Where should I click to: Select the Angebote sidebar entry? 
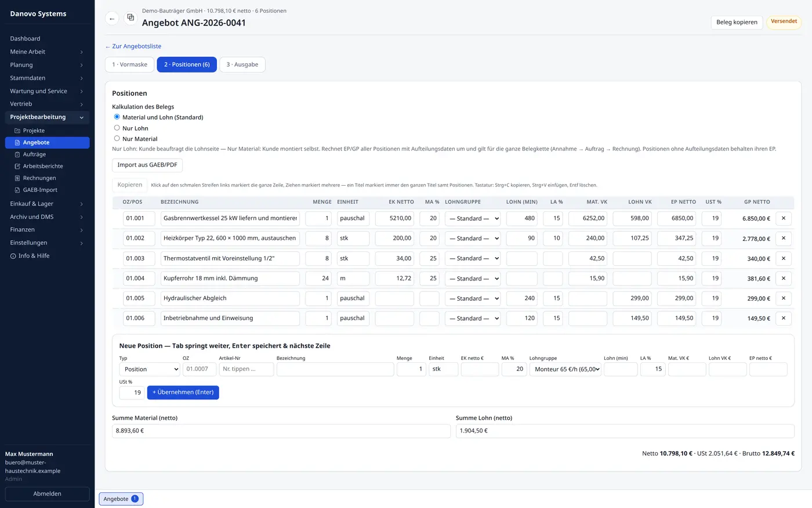point(48,142)
